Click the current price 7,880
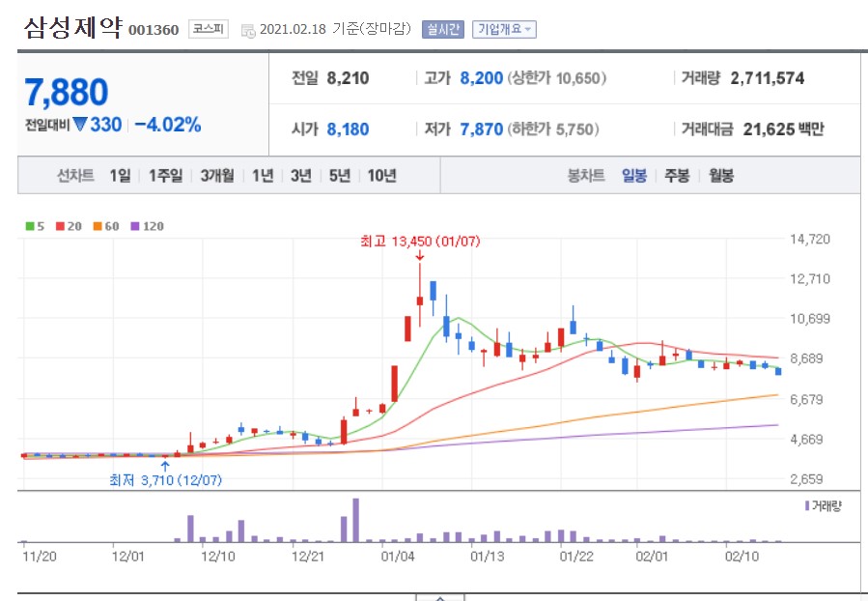The image size is (868, 601). [x=66, y=92]
